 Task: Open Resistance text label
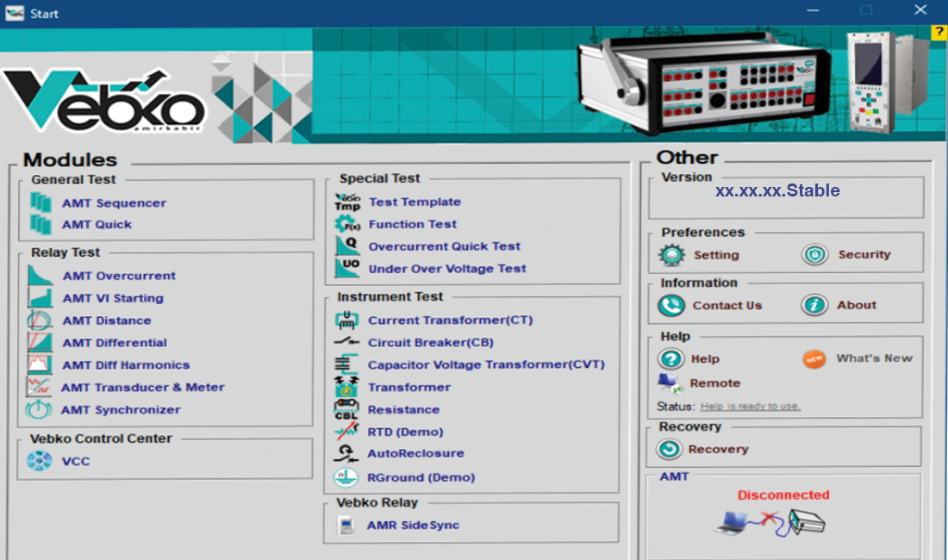pyautogui.click(x=403, y=409)
